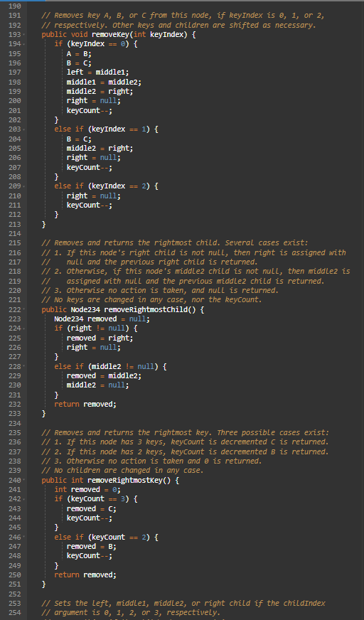The height and width of the screenshot is (620, 364).
Task: Collapse the keyIndex == 0 block at line 194
Action: pyautogui.click(x=24, y=45)
